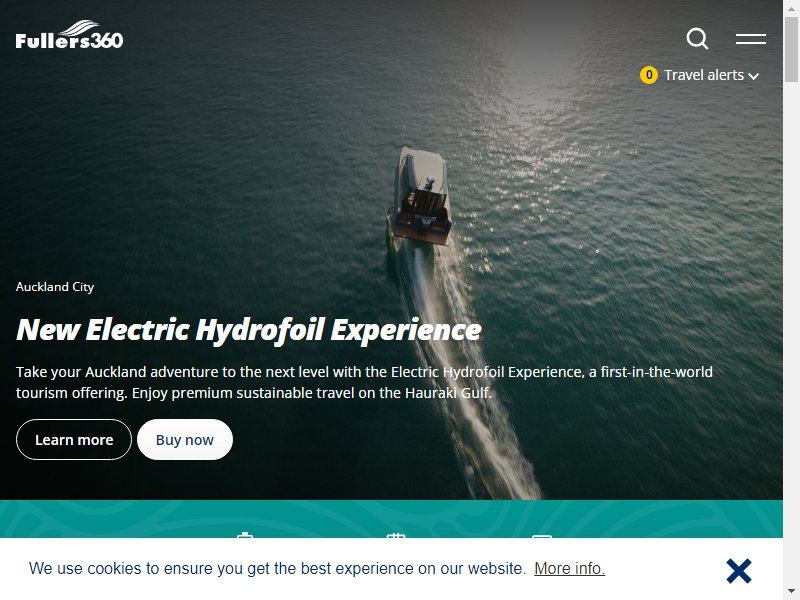
Task: Click the vertical scrollbar thumb
Action: point(791,49)
